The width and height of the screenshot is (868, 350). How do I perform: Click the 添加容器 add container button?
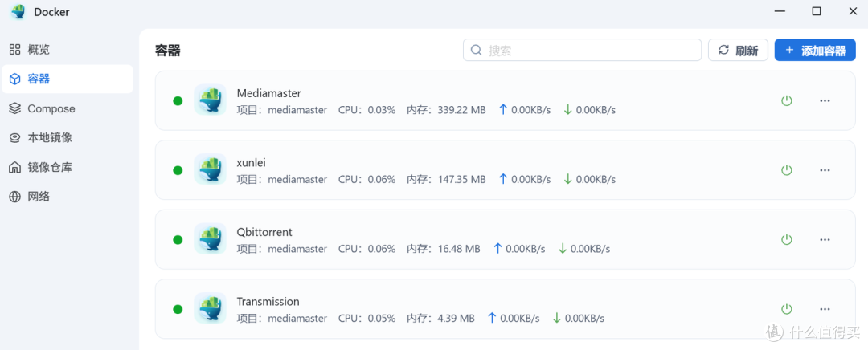815,51
